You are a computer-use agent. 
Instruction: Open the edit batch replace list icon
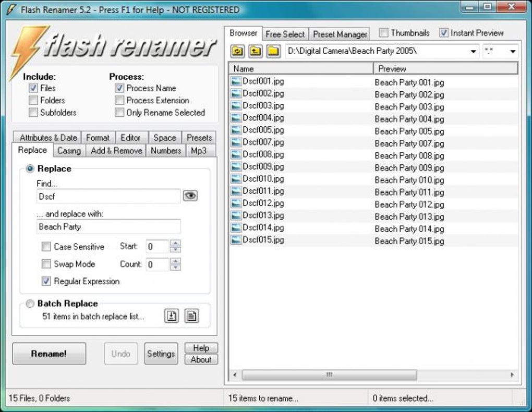[192, 316]
